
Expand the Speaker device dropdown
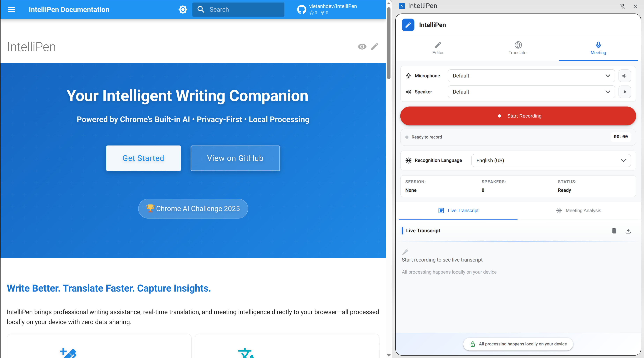click(x=531, y=92)
